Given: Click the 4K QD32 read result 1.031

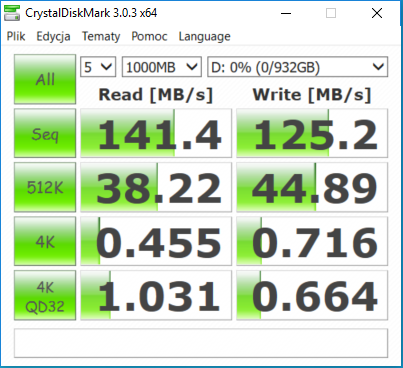Looking at the screenshot, I should coord(156,295).
